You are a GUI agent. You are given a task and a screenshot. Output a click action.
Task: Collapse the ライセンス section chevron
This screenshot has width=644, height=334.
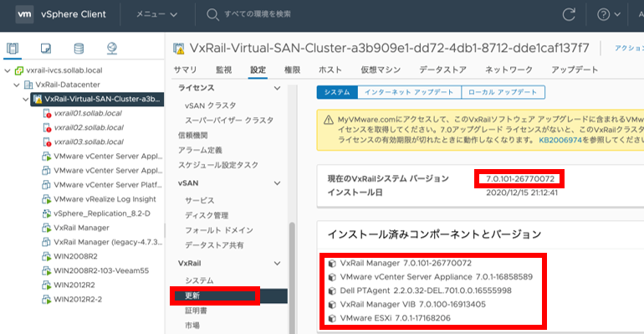pyautogui.click(x=277, y=88)
